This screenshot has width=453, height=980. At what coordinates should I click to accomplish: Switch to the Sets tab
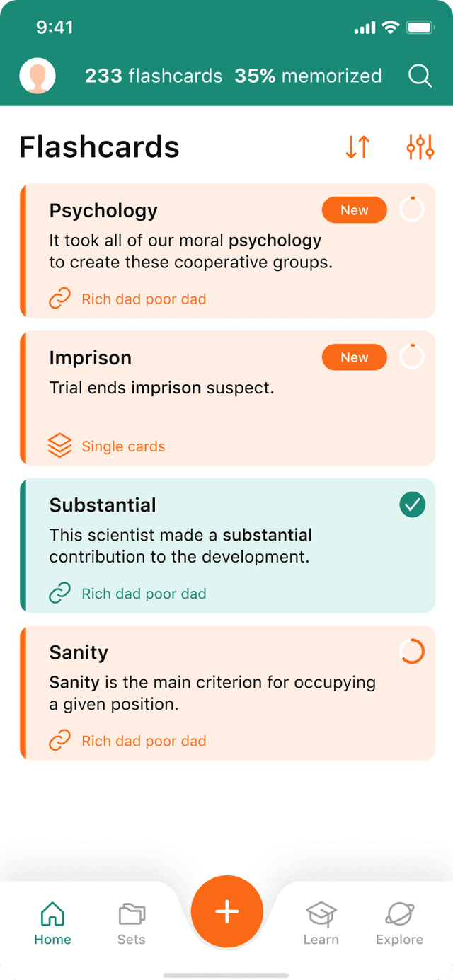(132, 923)
